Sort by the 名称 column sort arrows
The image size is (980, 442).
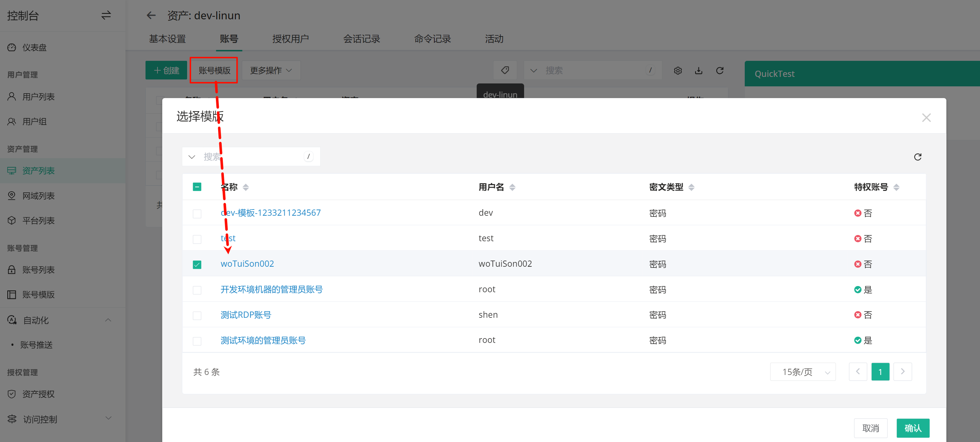point(246,187)
